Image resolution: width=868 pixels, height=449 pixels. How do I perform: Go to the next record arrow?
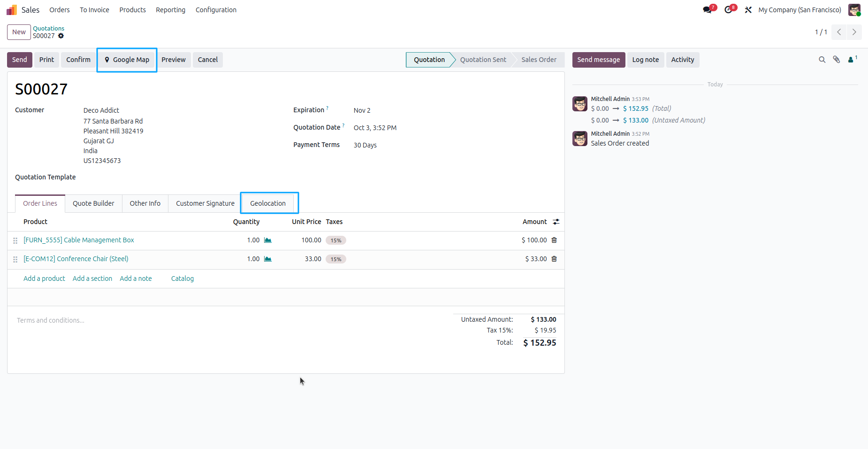pos(854,32)
